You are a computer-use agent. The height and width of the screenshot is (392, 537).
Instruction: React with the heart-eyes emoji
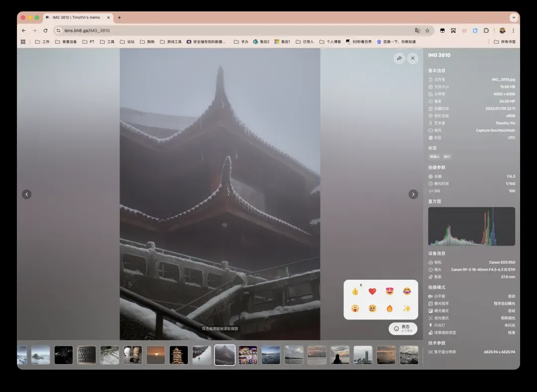[389, 291]
